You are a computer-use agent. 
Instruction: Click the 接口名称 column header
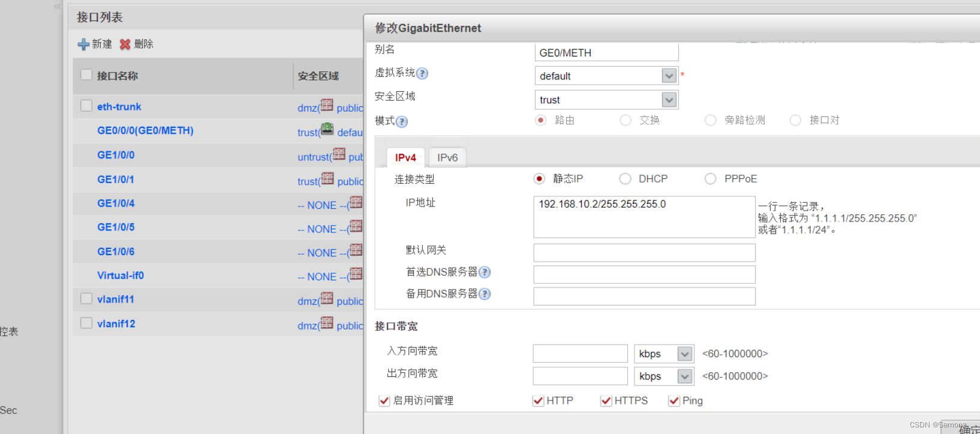(118, 76)
